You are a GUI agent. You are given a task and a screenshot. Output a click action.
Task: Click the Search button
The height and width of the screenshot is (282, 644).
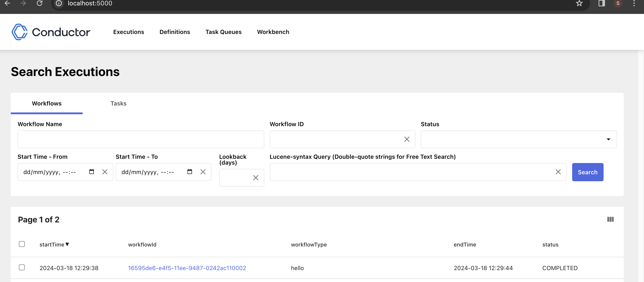[x=588, y=172]
